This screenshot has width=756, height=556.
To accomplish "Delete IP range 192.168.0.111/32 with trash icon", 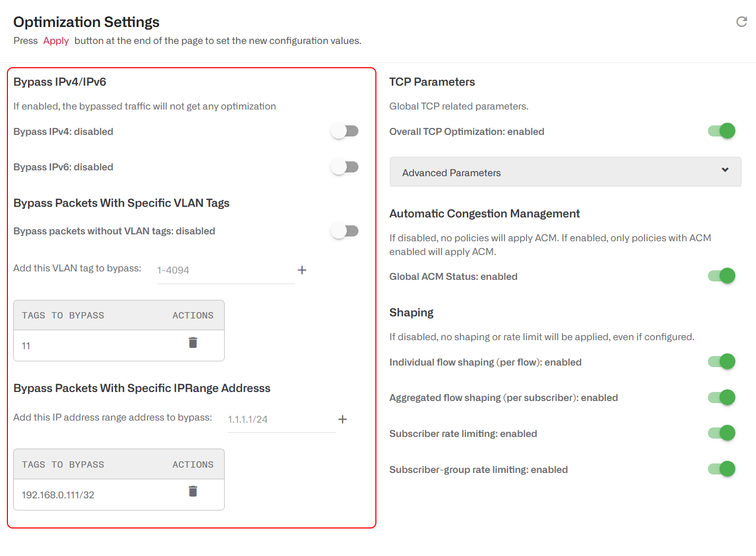I will point(192,491).
